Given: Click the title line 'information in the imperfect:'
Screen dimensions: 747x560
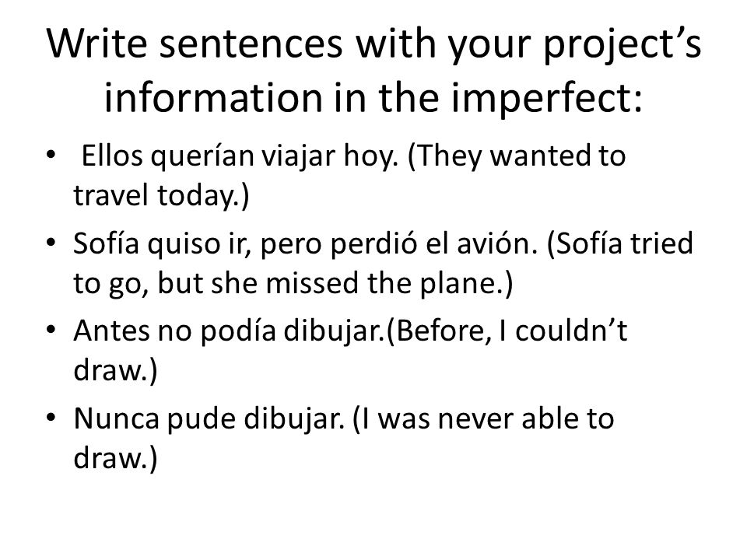Looking at the screenshot, I should (x=373, y=98).
